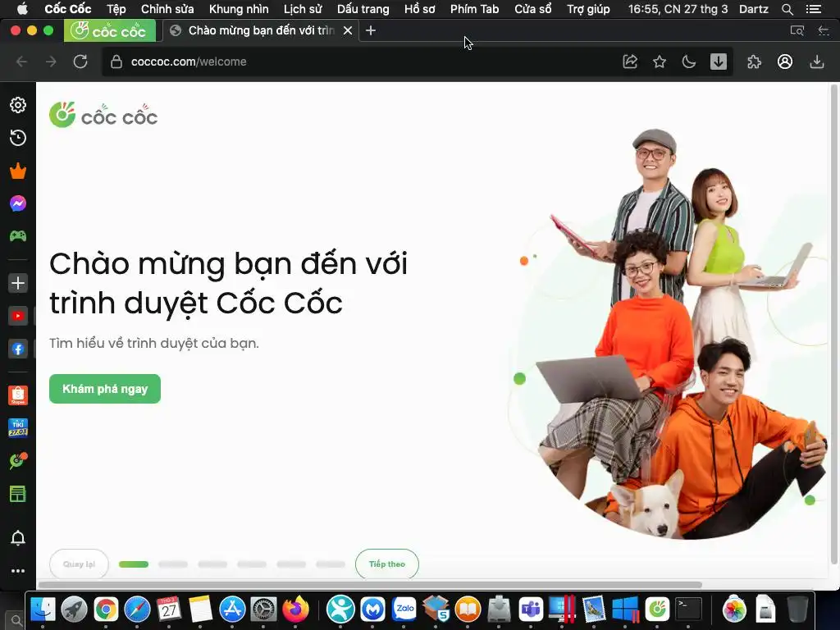The width and height of the screenshot is (840, 630).
Task: Open the downloads tray icon
Action: pos(816,62)
